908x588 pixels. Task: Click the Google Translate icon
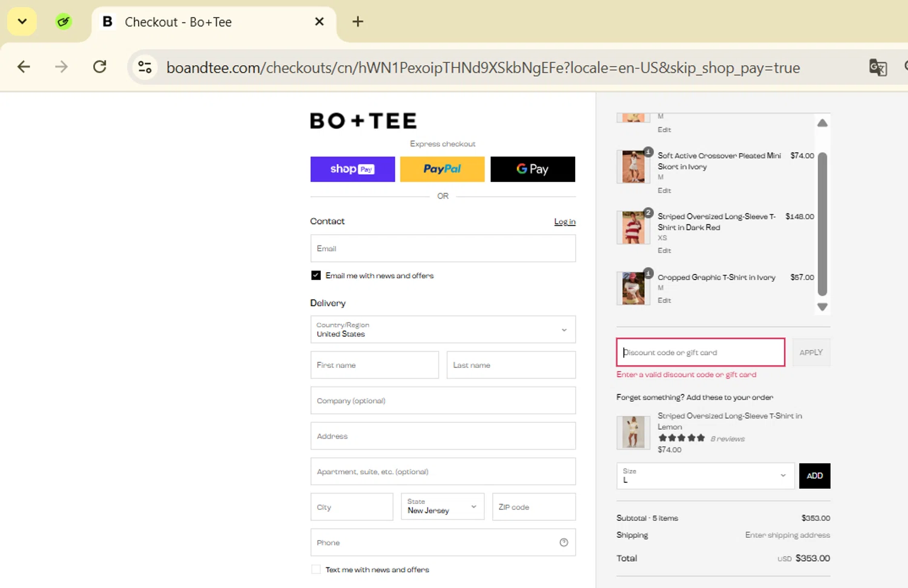point(877,67)
